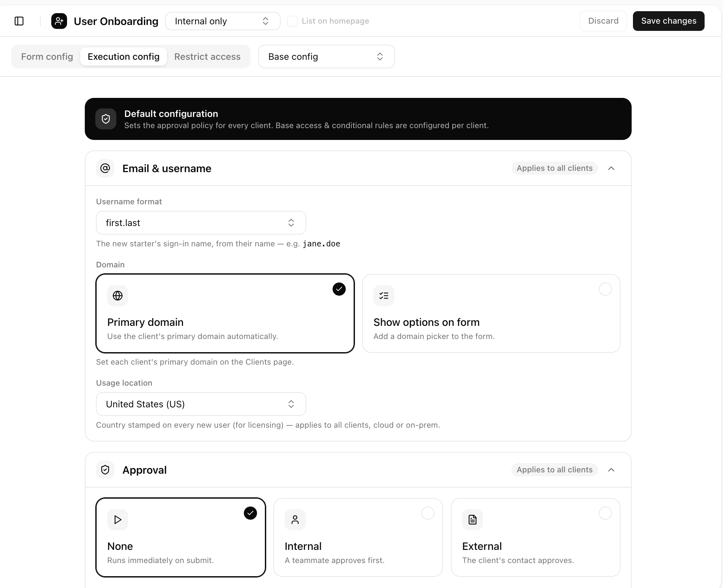The image size is (723, 588).
Task: Click Applies to all clients badge in Approval section
Action: point(555,470)
